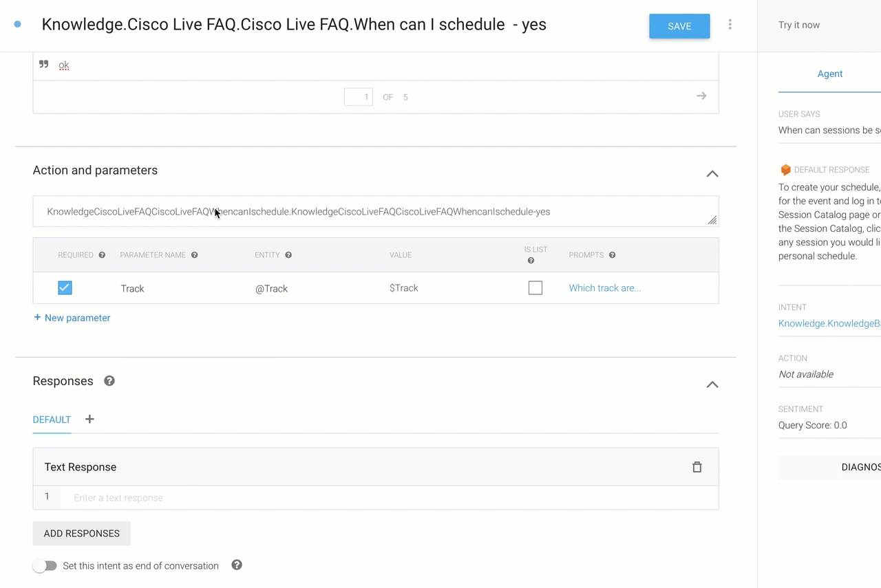The image size is (881, 588).
Task: Select the DEFAULT responses tab
Action: (52, 420)
